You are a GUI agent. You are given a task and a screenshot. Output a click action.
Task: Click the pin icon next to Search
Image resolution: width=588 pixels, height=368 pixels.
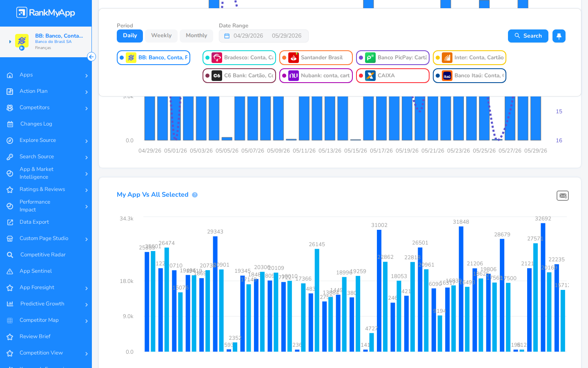coord(559,36)
